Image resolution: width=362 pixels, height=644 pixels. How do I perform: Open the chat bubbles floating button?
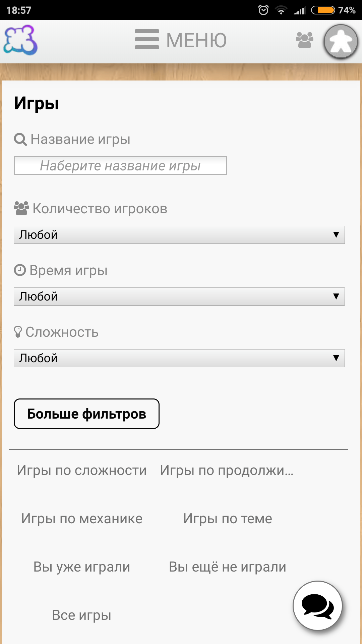click(317, 605)
